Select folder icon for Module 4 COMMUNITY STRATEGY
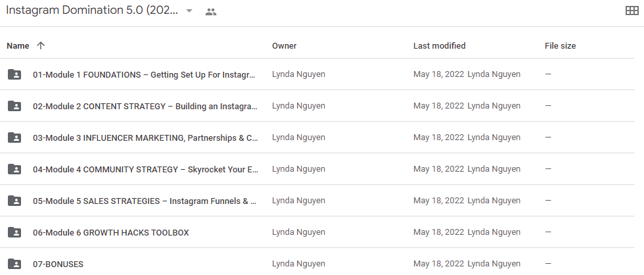The width and height of the screenshot is (644, 275). coord(14,169)
